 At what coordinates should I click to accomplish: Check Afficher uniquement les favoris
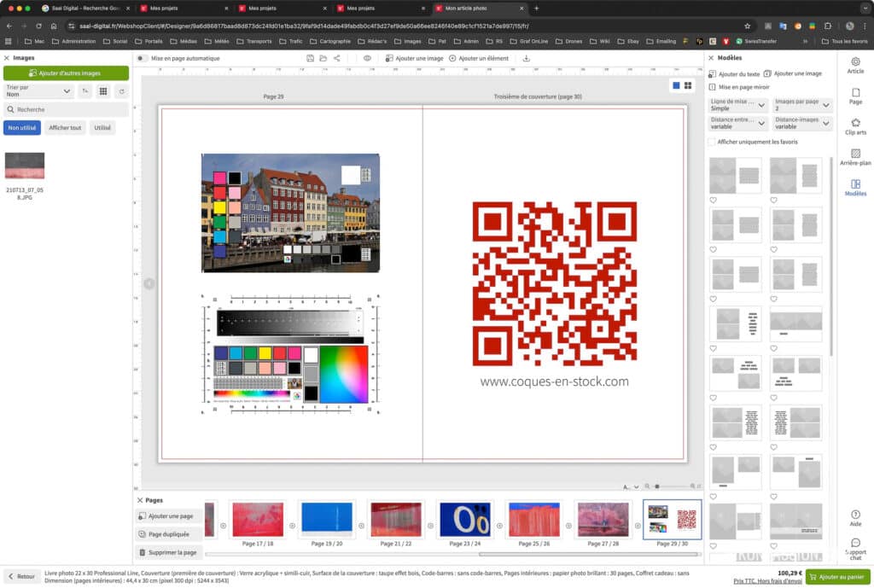(x=711, y=142)
